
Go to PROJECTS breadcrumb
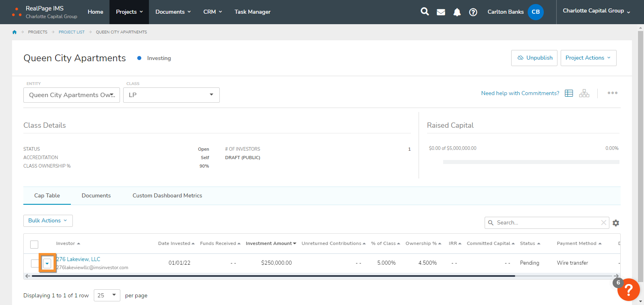click(x=38, y=32)
